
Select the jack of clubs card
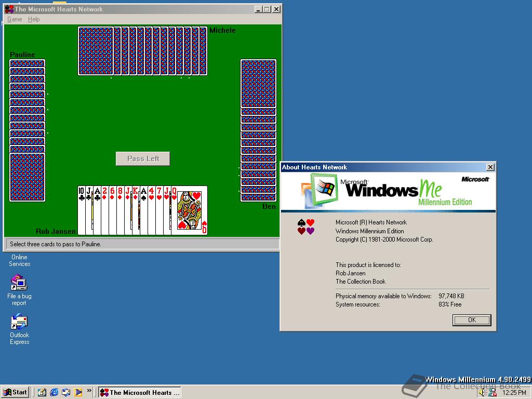coord(89,210)
